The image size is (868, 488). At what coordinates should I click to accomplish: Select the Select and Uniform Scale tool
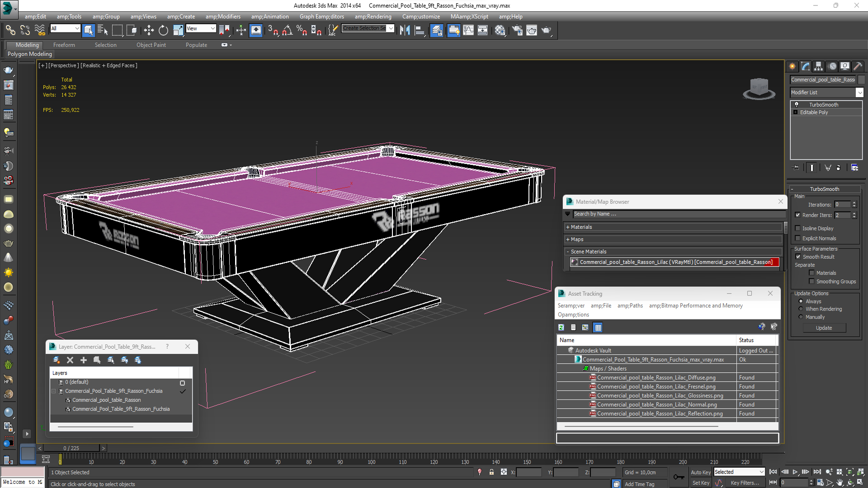coord(178,30)
